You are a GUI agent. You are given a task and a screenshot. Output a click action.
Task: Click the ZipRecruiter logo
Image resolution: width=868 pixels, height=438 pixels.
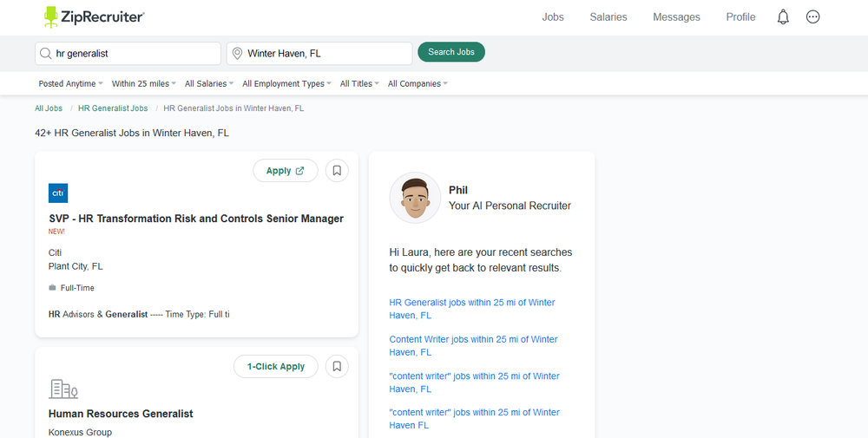click(95, 17)
